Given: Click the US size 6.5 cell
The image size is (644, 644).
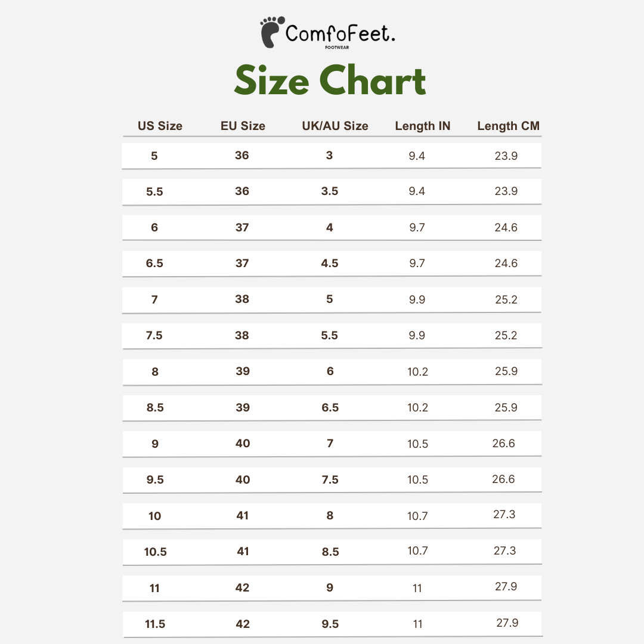Looking at the screenshot, I should [154, 264].
